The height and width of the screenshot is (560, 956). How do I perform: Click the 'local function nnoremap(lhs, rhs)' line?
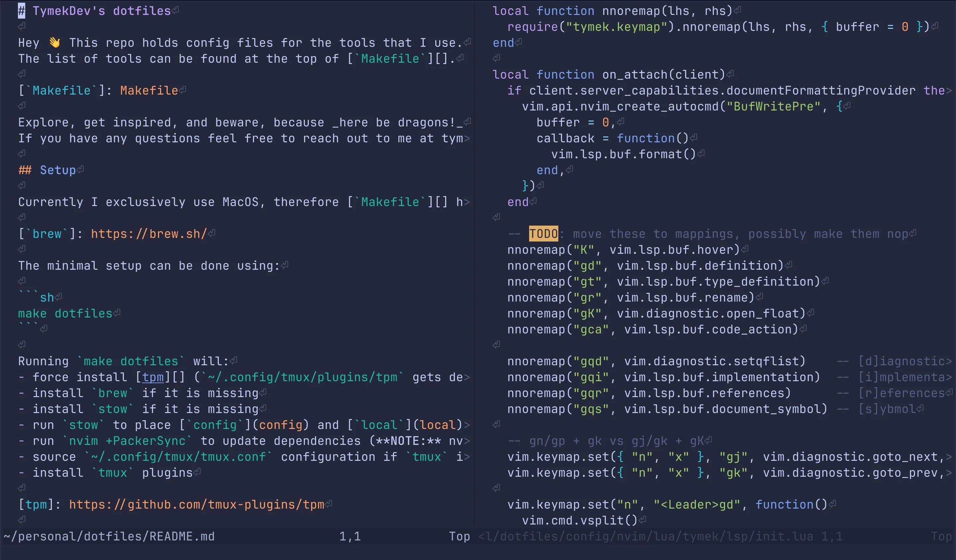click(613, 11)
